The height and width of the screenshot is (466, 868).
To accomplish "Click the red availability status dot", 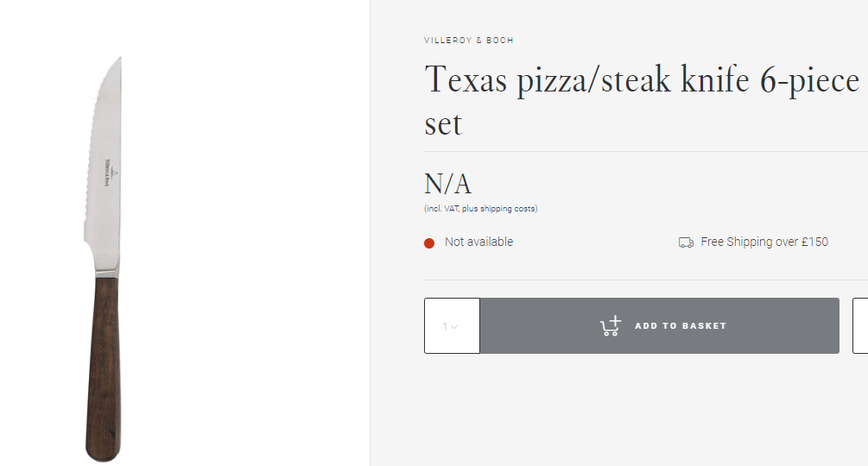I will coord(429,242).
